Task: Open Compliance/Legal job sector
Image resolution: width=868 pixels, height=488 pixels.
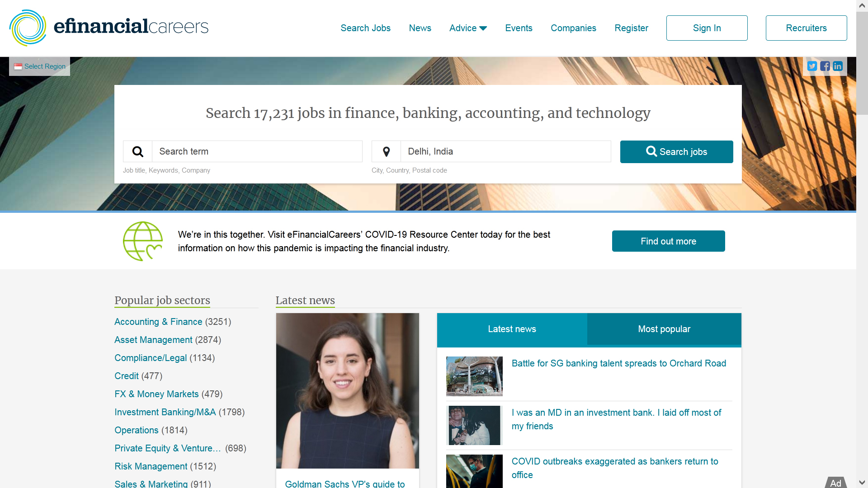Action: [151, 358]
